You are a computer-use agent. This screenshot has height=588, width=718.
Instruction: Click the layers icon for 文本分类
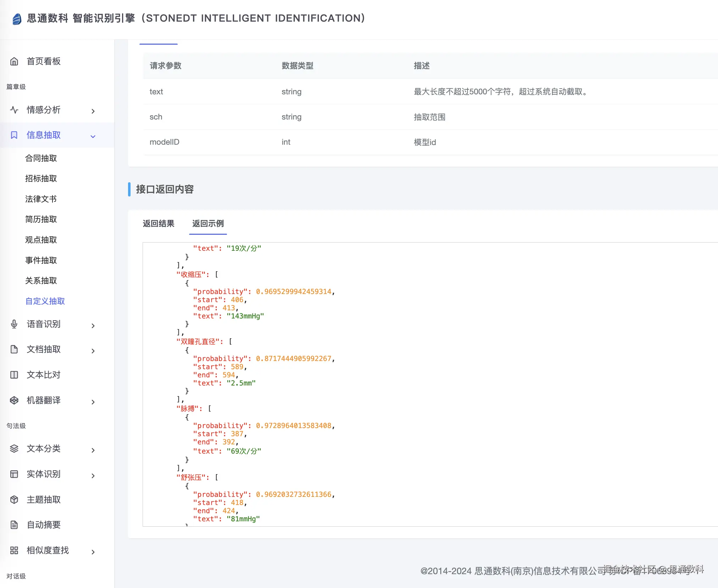pos(14,449)
